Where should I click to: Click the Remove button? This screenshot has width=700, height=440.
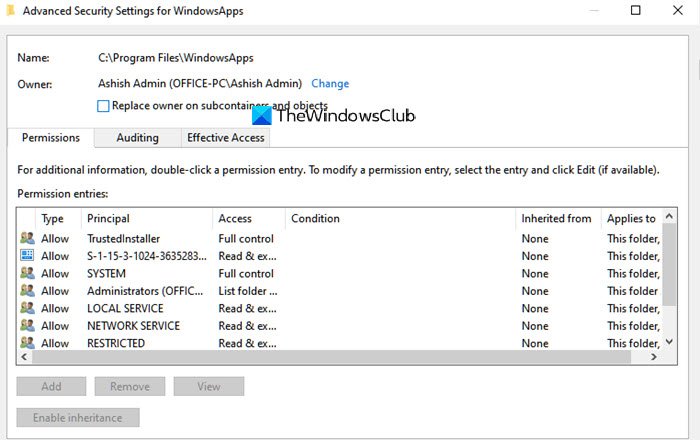tap(130, 386)
